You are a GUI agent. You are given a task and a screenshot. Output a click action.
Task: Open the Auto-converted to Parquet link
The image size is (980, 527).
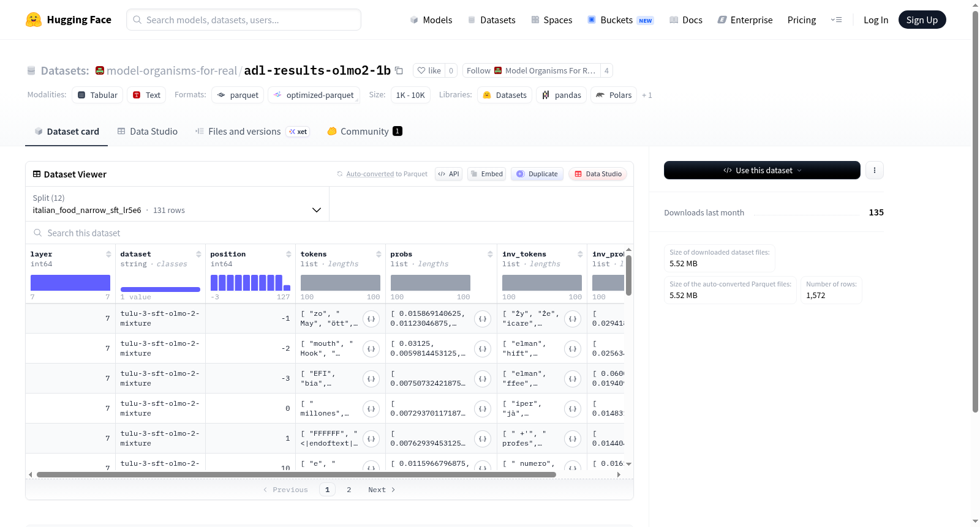[370, 174]
